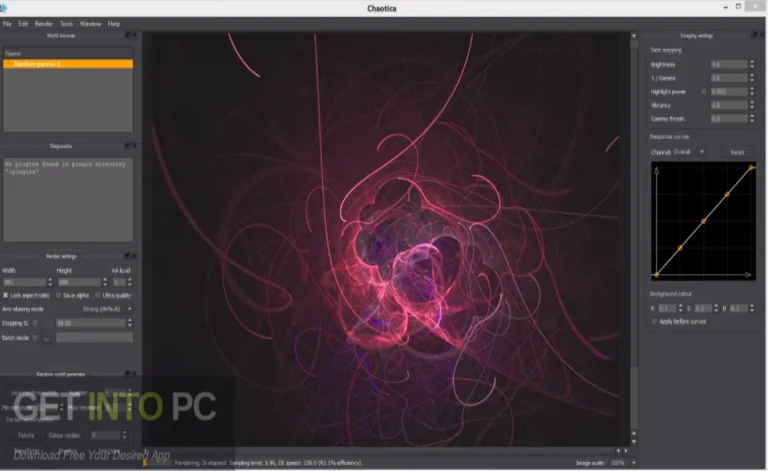Click the Highlight power spinner arrows

point(752,92)
